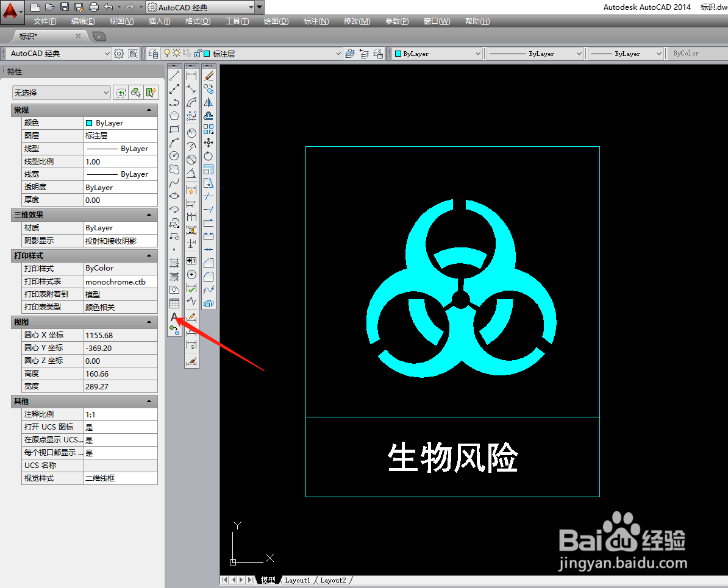Toggle layer freeze sun icon
The width and height of the screenshot is (728, 588).
click(x=176, y=54)
